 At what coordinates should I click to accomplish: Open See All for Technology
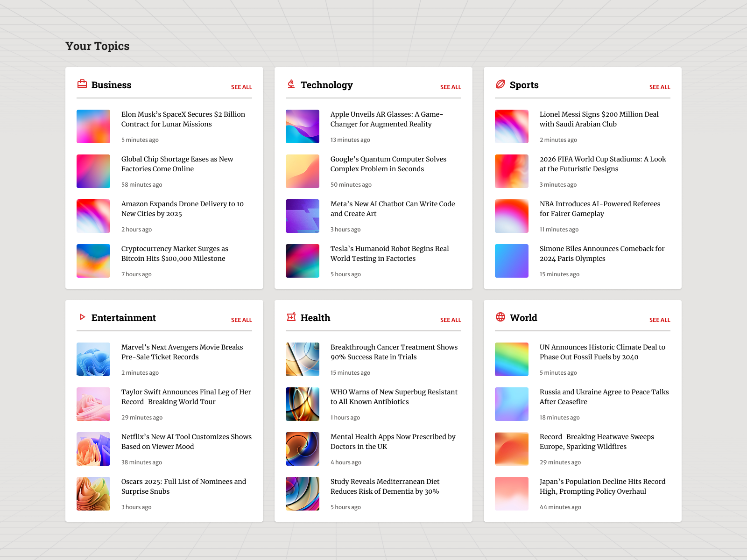(x=451, y=87)
